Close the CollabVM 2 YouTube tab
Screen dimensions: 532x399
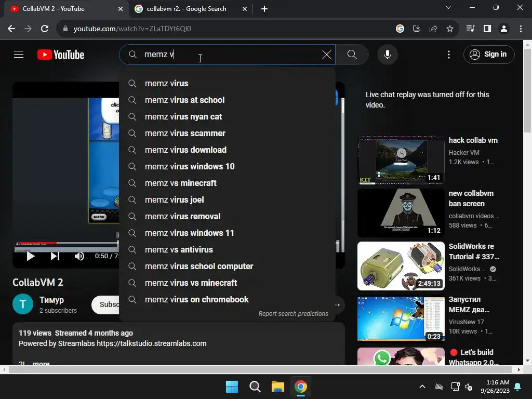[x=121, y=9]
